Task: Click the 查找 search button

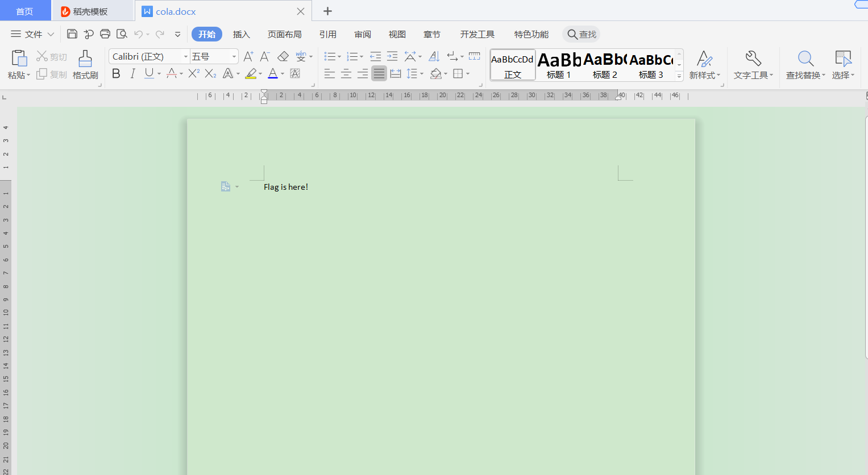Action: click(582, 34)
